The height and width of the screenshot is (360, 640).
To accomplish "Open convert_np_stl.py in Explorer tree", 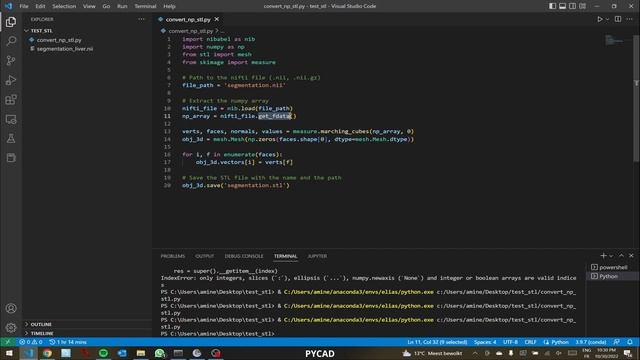I will click(59, 40).
